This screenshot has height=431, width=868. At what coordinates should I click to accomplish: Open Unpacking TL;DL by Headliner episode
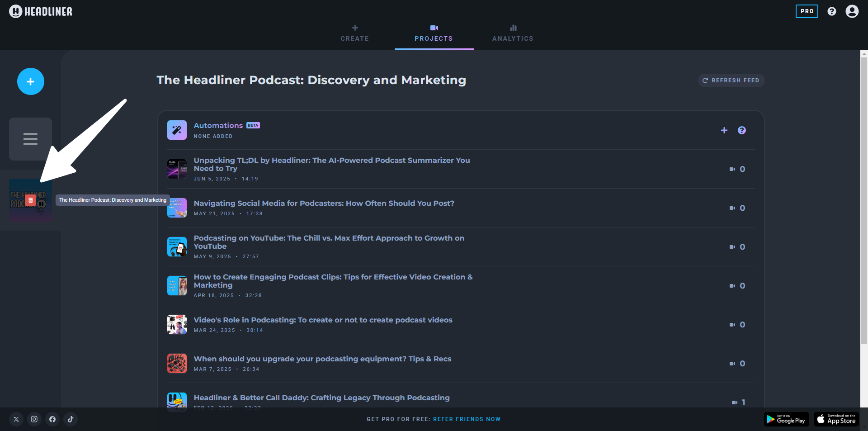[332, 164]
